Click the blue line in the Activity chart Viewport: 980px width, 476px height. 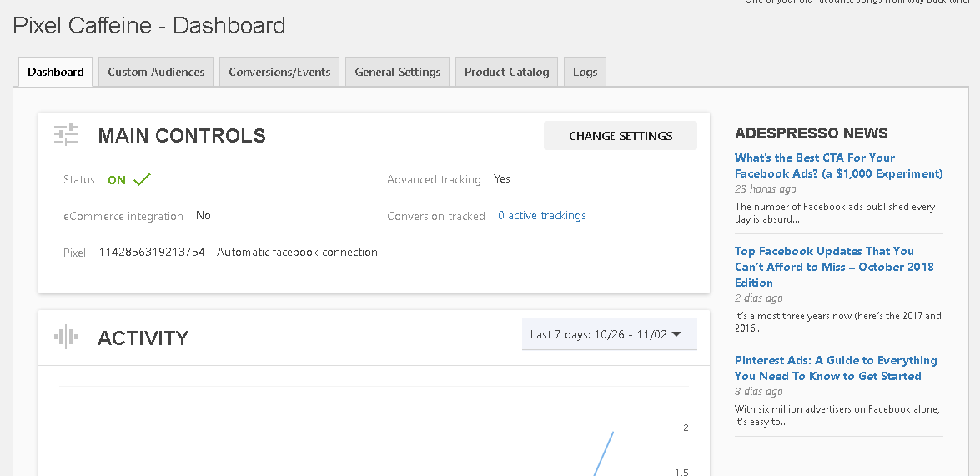tap(603, 453)
